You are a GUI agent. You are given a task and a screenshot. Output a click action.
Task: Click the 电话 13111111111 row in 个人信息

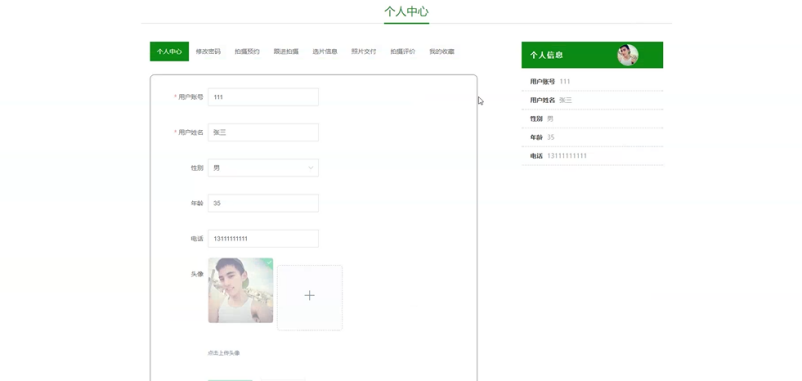tap(592, 155)
